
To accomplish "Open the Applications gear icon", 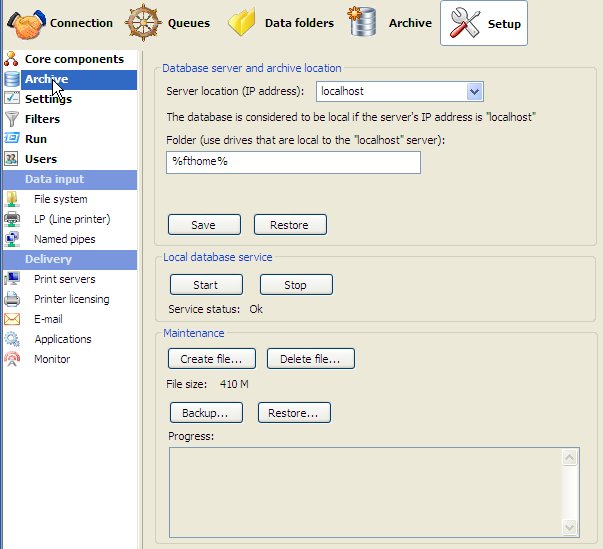I will 12,339.
